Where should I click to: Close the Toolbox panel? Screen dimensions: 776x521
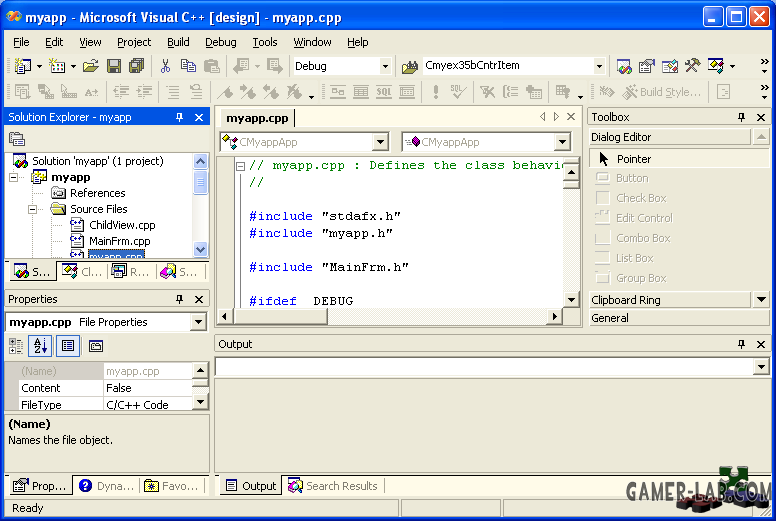pyautogui.click(x=761, y=117)
